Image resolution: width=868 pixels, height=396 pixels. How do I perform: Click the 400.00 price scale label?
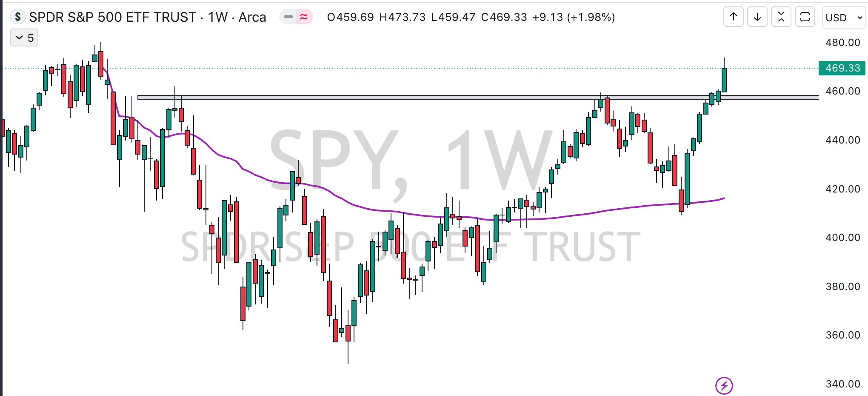pyautogui.click(x=843, y=238)
